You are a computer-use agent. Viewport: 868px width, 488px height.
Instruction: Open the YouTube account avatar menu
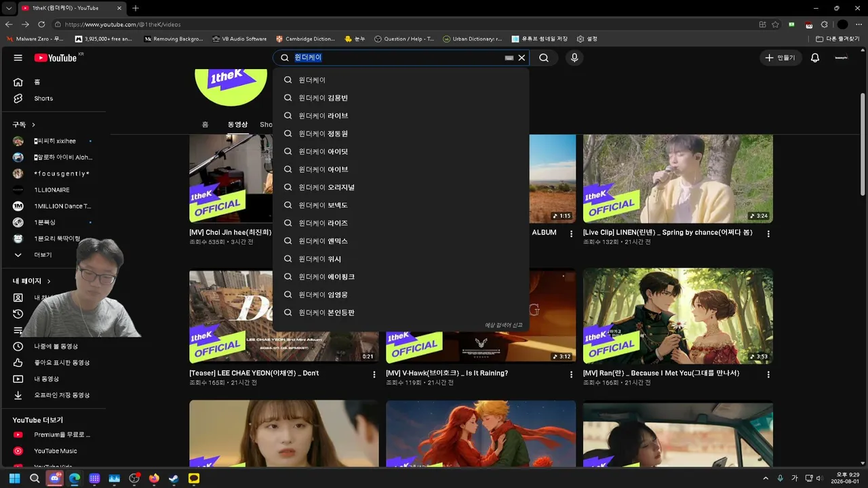click(841, 58)
